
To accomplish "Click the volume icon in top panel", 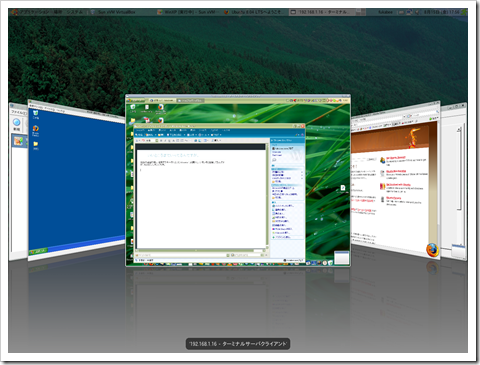I will [x=417, y=12].
